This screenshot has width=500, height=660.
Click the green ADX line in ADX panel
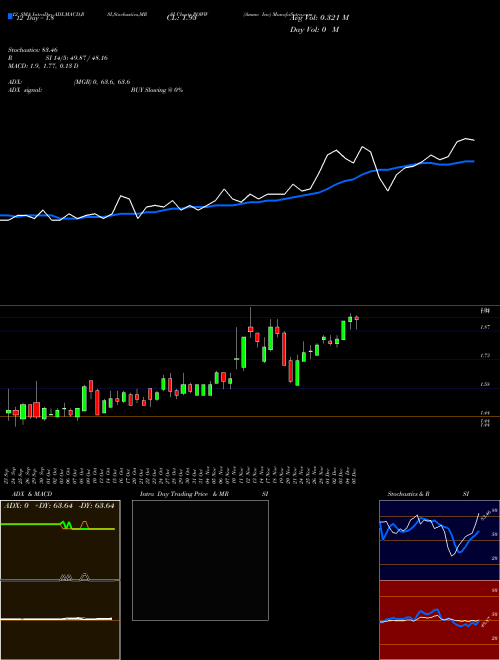point(59,526)
